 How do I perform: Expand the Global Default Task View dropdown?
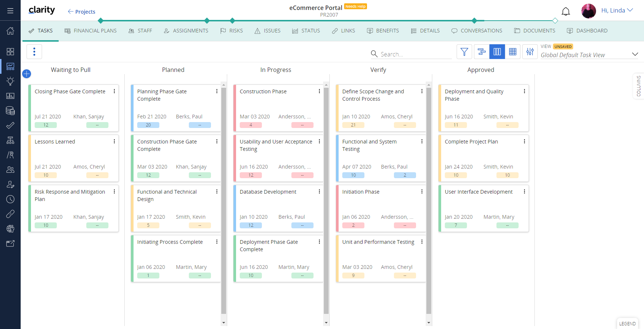(x=635, y=55)
